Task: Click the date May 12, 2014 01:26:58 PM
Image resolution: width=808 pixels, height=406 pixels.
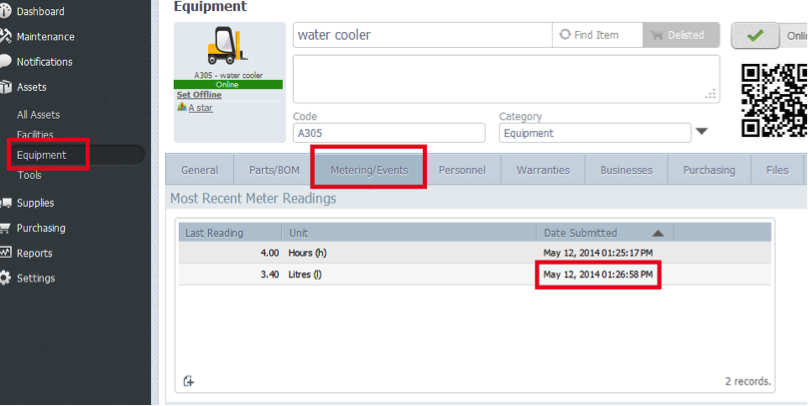Action: pyautogui.click(x=598, y=275)
